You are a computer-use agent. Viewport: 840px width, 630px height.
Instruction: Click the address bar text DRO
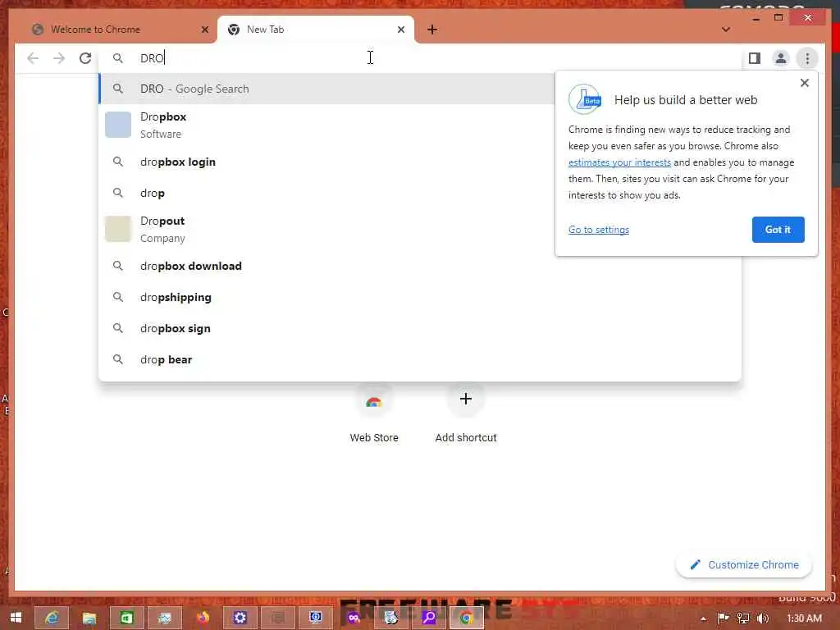[x=152, y=58]
